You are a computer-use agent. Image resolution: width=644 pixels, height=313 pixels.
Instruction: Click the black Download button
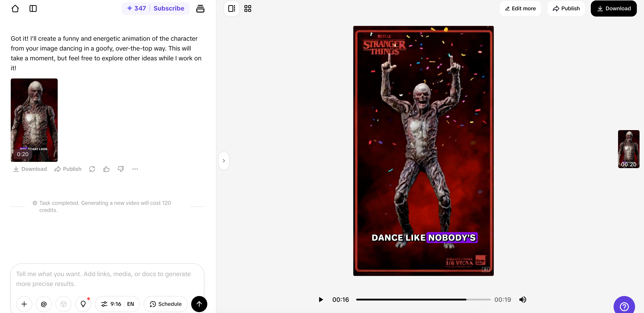[614, 8]
